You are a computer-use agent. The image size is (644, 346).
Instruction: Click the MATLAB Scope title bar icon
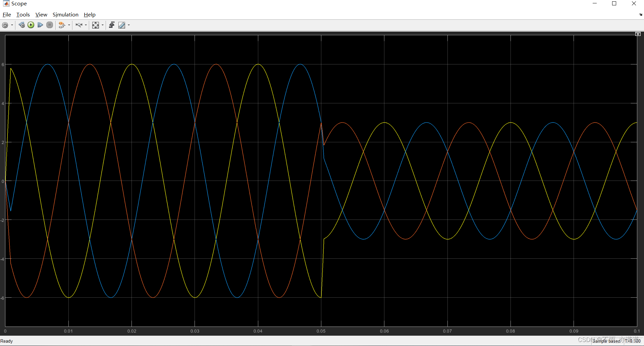[6, 4]
